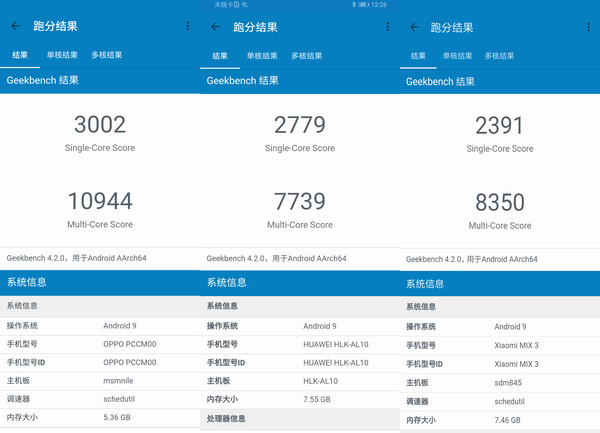Click multi-core score 10944
This screenshot has width=600, height=433.
point(100,201)
